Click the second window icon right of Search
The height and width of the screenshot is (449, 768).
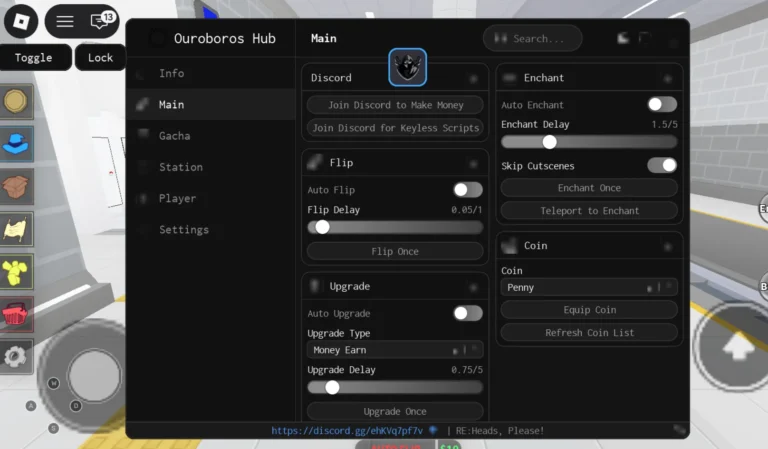pyautogui.click(x=645, y=38)
